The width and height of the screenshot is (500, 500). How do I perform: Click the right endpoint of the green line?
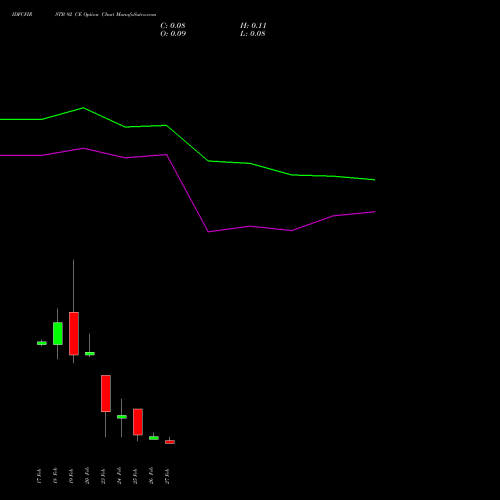375,180
